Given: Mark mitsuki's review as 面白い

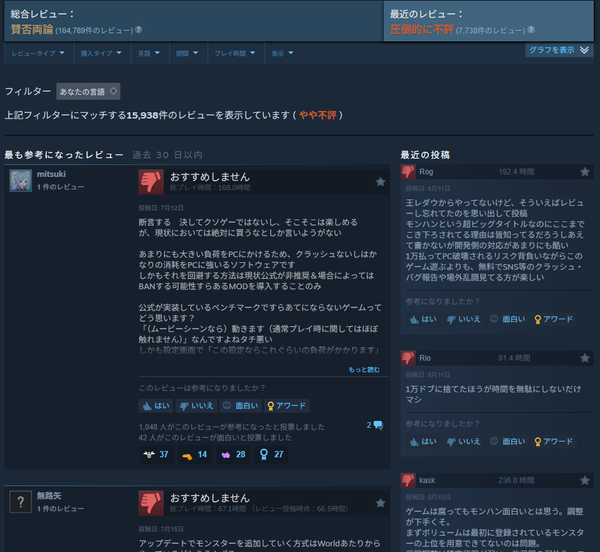Looking at the screenshot, I should click(x=241, y=406).
